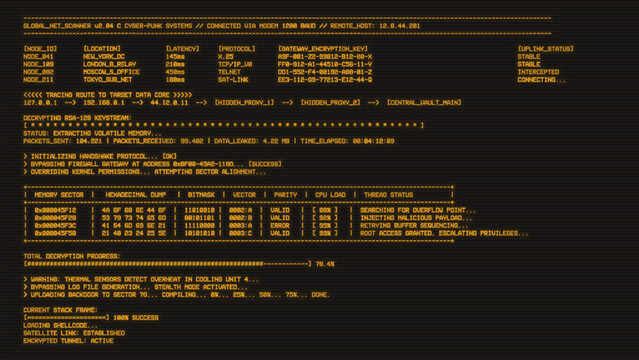Click the TELNET protocol value
639x360 pixels.
229,72
